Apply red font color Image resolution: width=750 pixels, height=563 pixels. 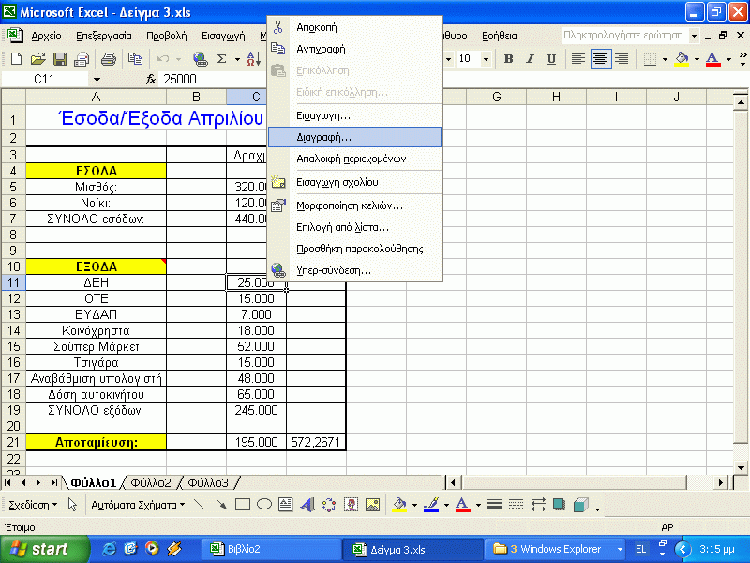pyautogui.click(x=713, y=59)
